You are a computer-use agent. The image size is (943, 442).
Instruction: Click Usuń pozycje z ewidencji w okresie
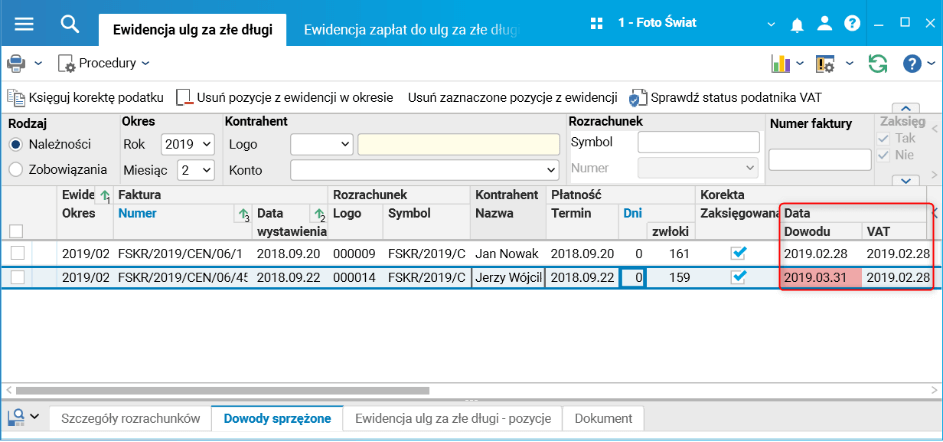(285, 97)
